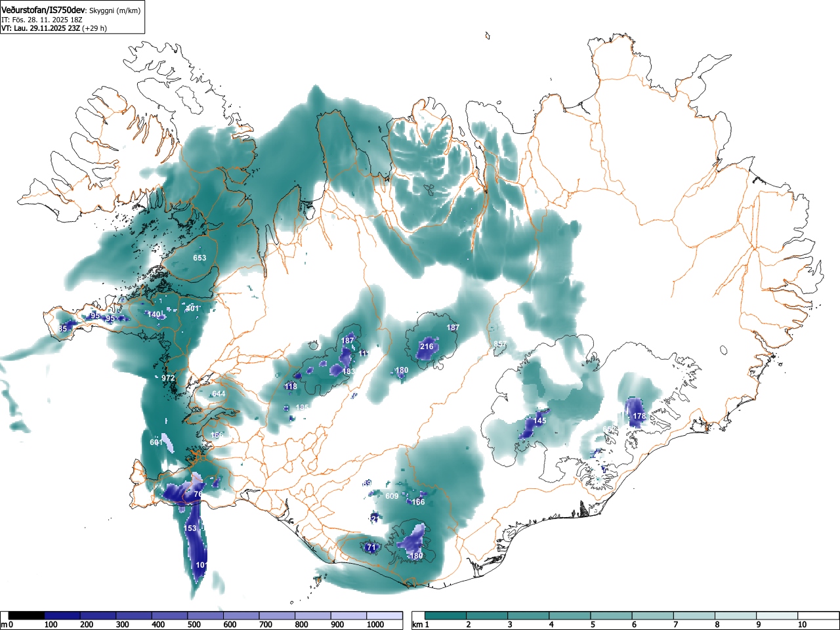Click the '500' tick on meter legend
The width and height of the screenshot is (840, 630).
(194, 625)
